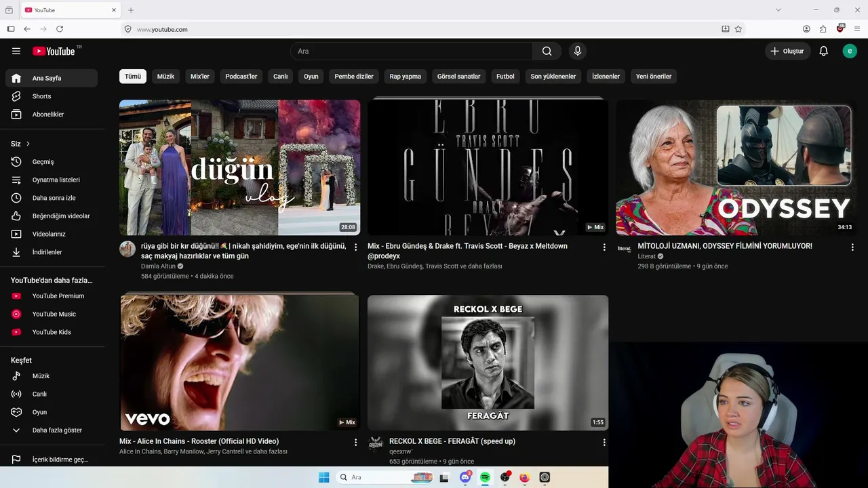Open İndirilenler downloads
This screenshot has width=868, height=488.
52,252
